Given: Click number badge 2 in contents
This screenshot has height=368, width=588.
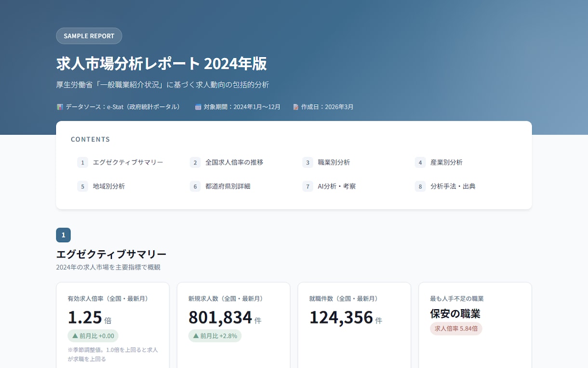Looking at the screenshot, I should pos(195,163).
